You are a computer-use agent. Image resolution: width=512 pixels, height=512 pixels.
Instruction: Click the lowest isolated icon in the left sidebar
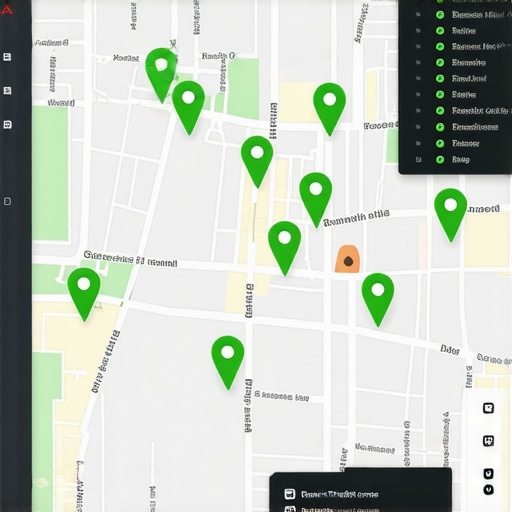[7, 201]
